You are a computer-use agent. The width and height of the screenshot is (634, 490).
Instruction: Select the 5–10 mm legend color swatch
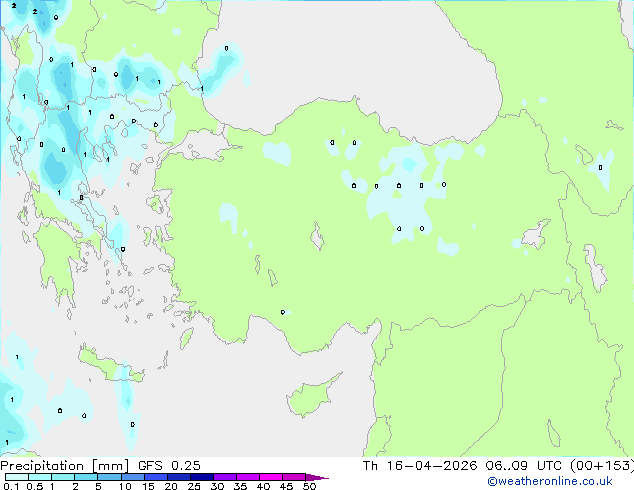pyautogui.click(x=109, y=477)
